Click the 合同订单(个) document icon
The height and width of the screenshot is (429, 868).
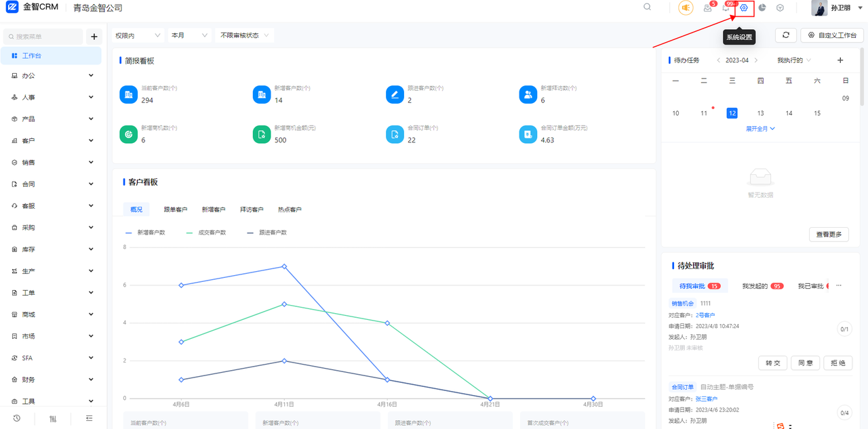point(395,134)
